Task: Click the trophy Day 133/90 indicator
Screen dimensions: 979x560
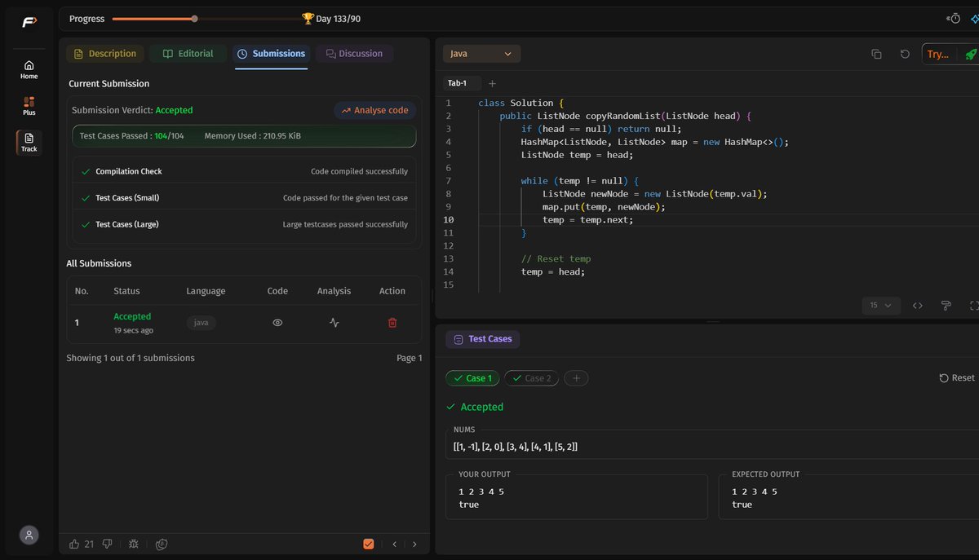Action: click(330, 19)
